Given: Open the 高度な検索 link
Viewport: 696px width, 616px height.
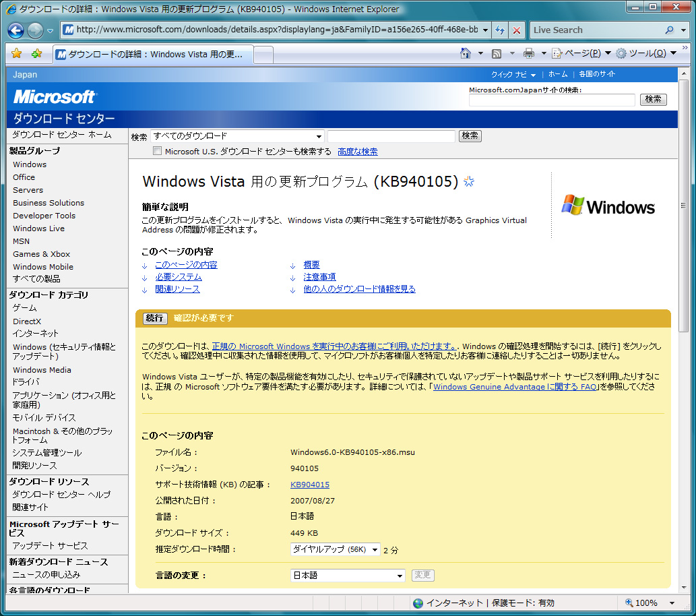Looking at the screenshot, I should coord(358,152).
